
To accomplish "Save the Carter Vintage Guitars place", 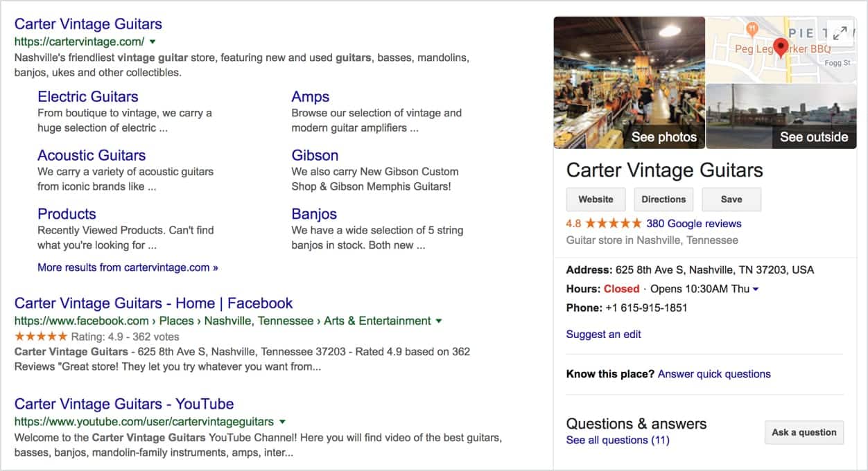I will click(731, 199).
